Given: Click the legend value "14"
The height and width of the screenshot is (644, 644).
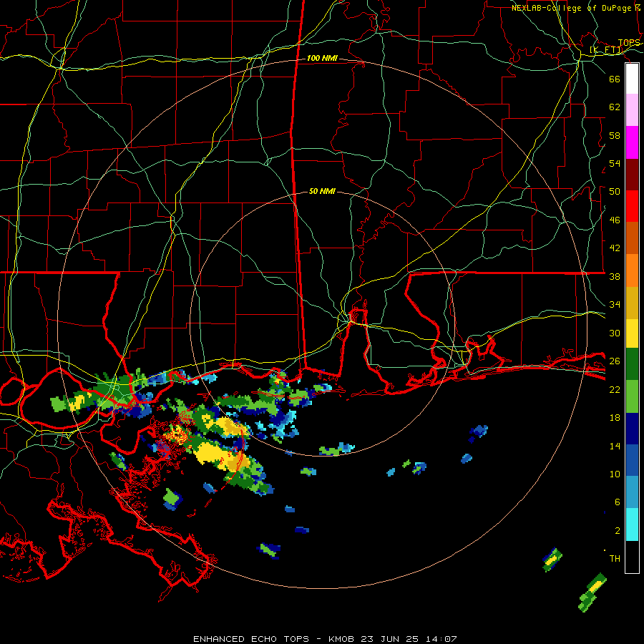Looking at the screenshot, I should (x=615, y=446).
